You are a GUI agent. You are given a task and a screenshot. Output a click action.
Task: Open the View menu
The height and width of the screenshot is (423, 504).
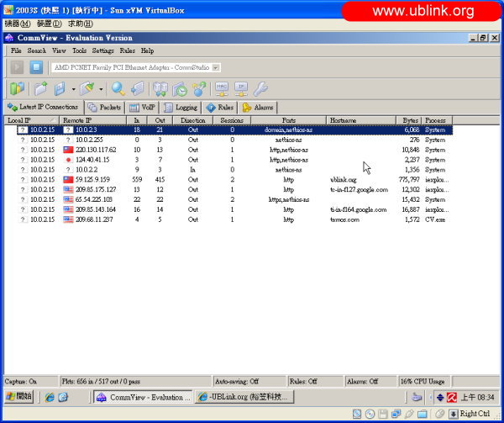click(x=59, y=50)
